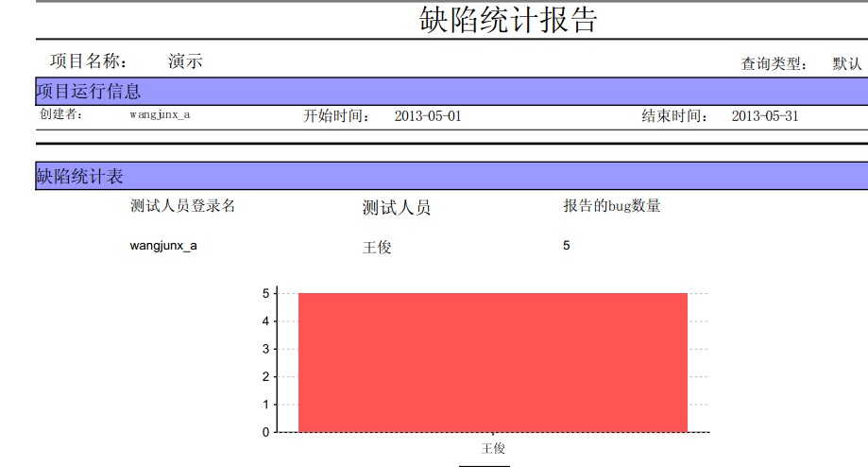The image size is (868, 467).
Task: Click the 开始时间 label
Action: [x=336, y=115]
